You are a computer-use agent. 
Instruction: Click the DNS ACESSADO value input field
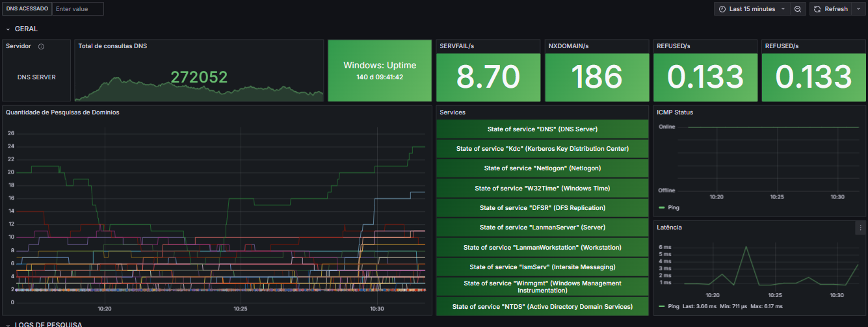pyautogui.click(x=77, y=9)
